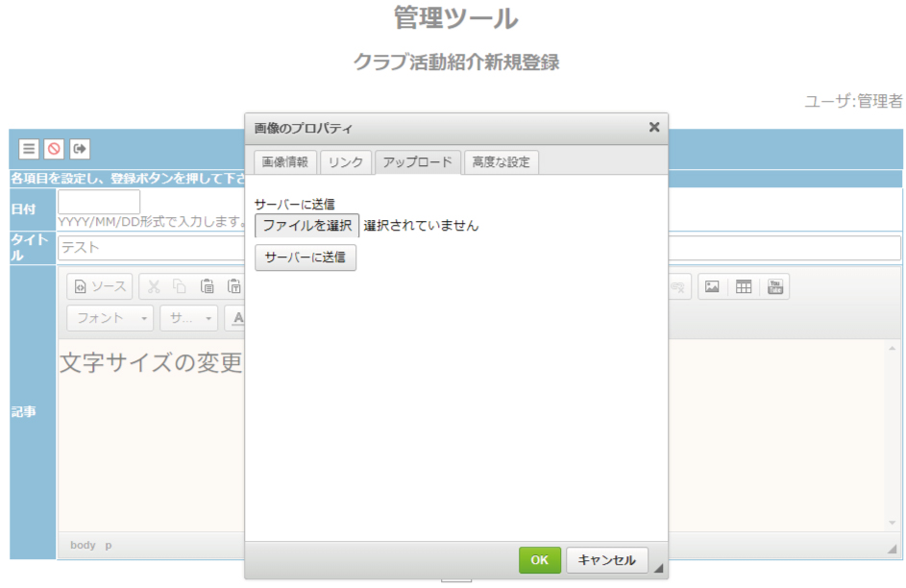Click the insert table icon in the editor
The height and width of the screenshot is (588, 906).
743,286
